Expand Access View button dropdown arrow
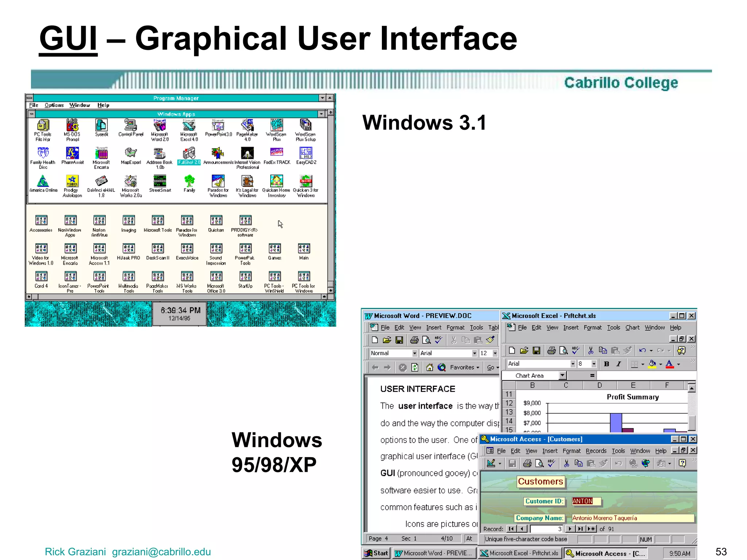 pyautogui.click(x=500, y=464)
